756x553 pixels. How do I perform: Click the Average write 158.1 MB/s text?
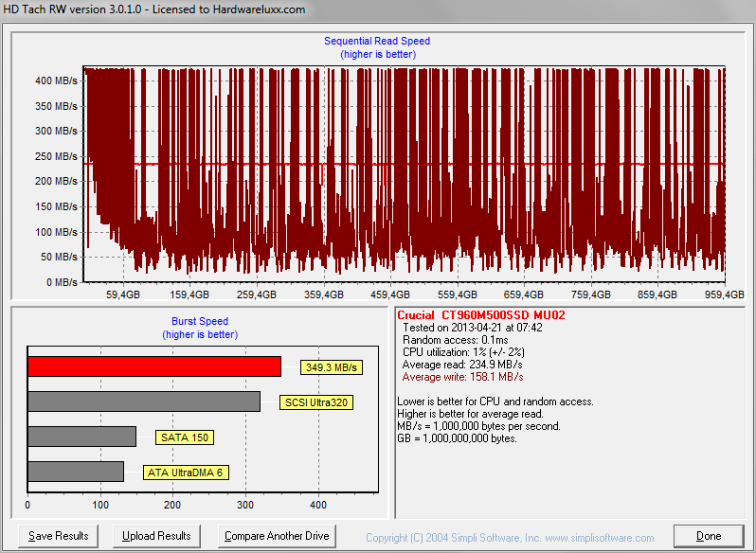(461, 377)
